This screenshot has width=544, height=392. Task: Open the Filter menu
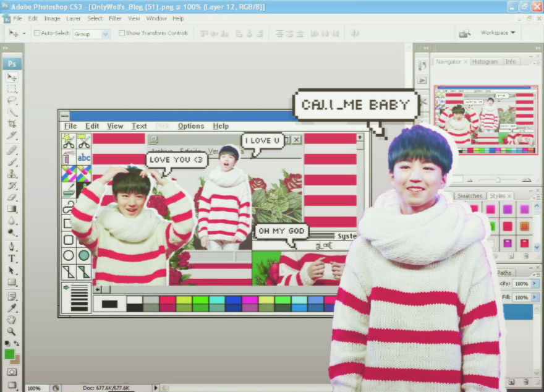(115, 19)
